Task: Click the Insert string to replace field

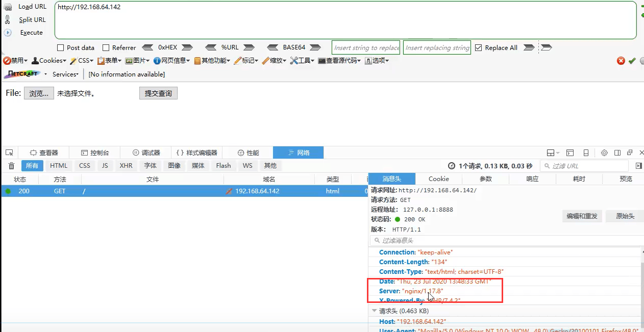Action: 366,48
